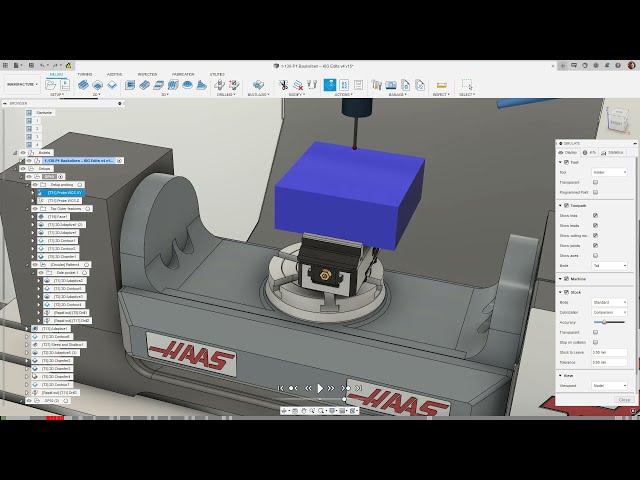
Task: Toggle visibility eye of Side pocket 1 folder
Action: pos(41,272)
